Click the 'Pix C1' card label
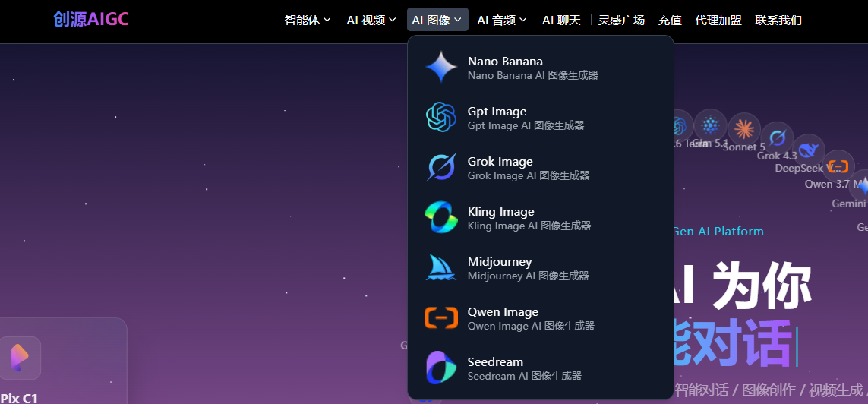 tap(19, 398)
